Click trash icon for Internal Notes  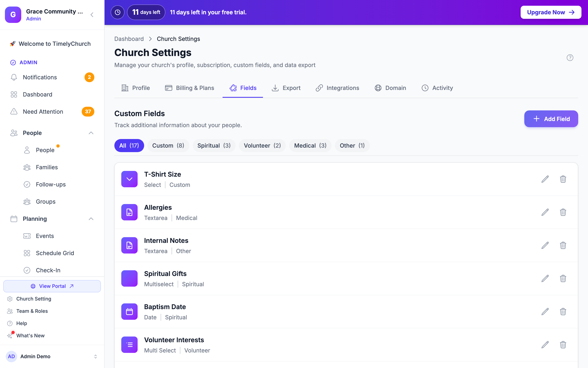(563, 245)
